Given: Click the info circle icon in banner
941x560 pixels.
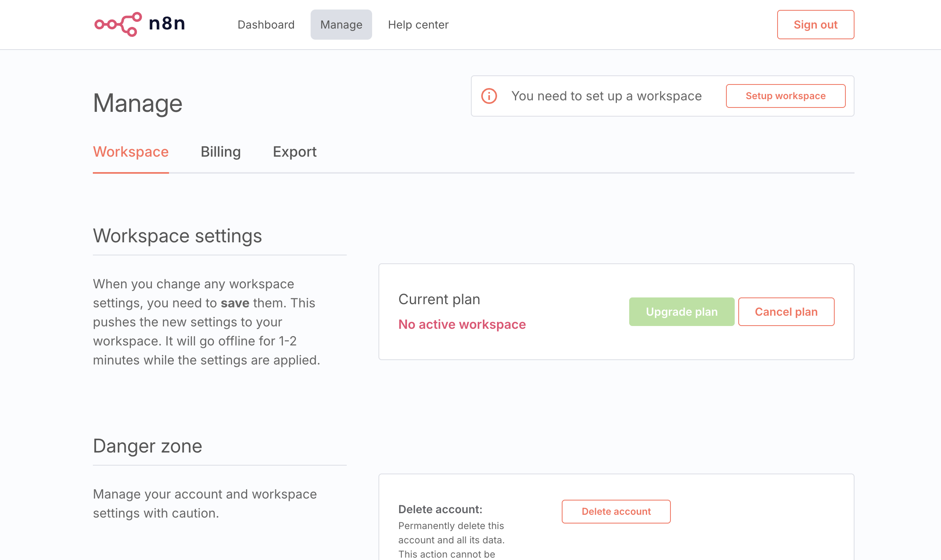Looking at the screenshot, I should pos(489,96).
